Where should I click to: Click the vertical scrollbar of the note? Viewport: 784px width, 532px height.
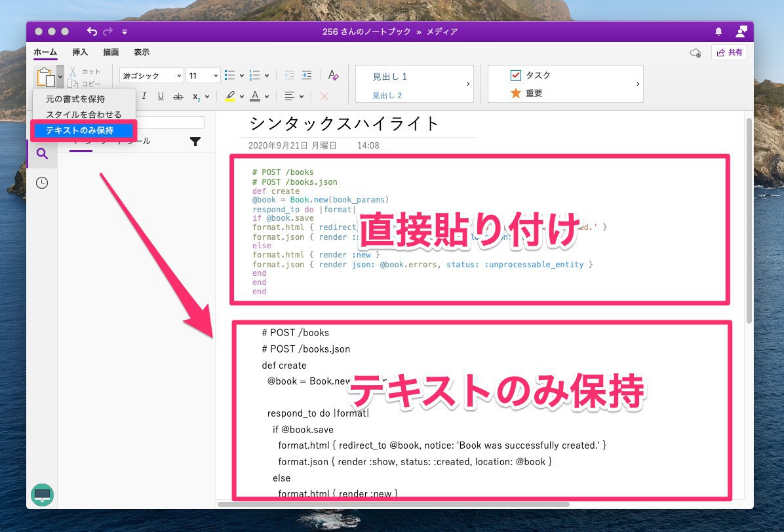[749, 220]
